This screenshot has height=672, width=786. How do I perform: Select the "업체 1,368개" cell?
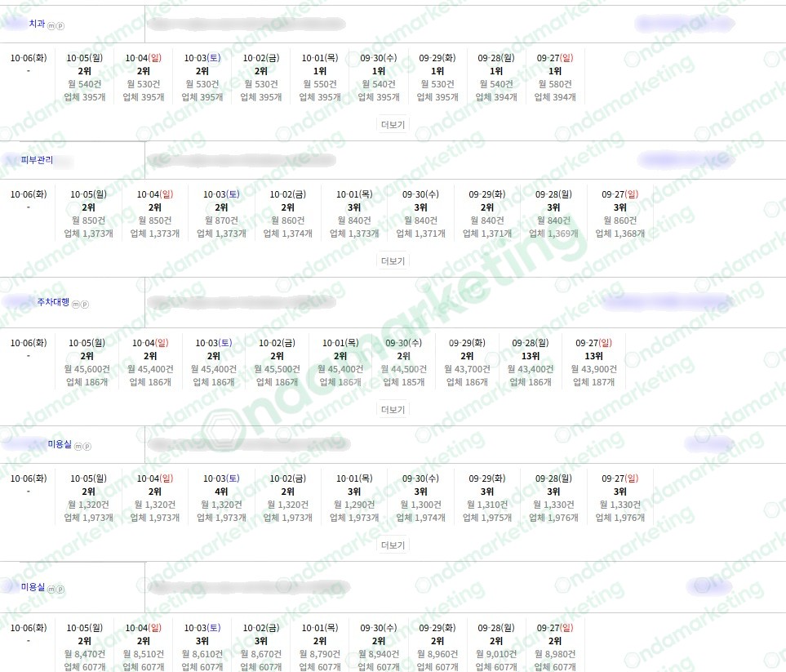620,234
